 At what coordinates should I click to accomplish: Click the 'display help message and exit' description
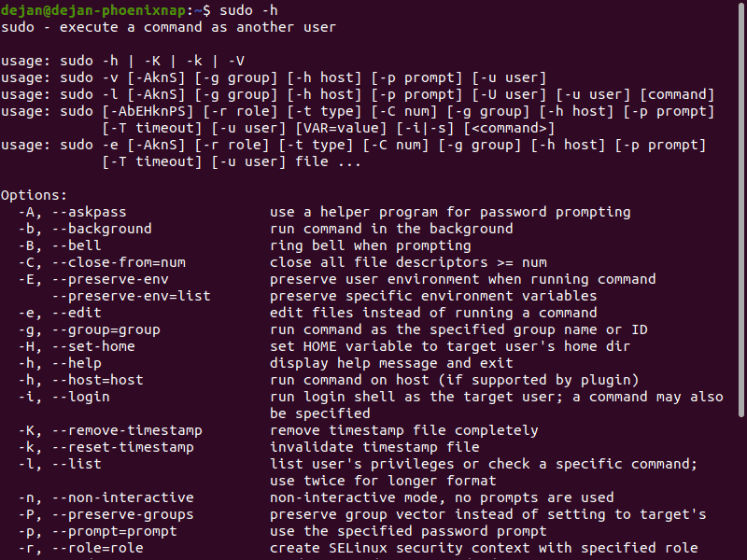tap(391, 363)
